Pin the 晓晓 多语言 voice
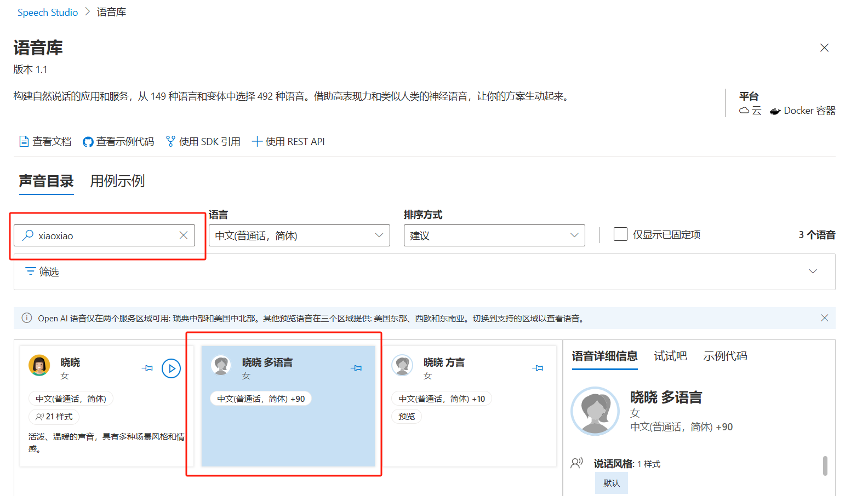The width and height of the screenshot is (868, 496). click(356, 368)
